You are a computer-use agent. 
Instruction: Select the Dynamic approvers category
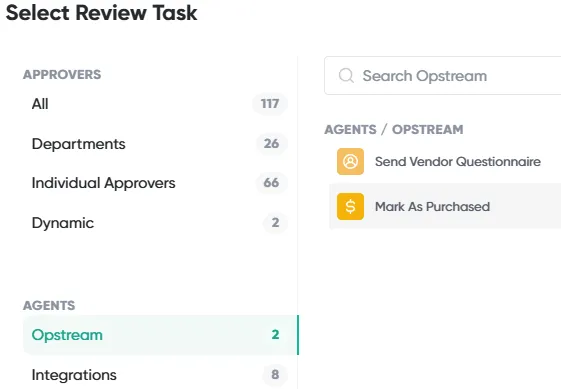[x=160, y=223]
